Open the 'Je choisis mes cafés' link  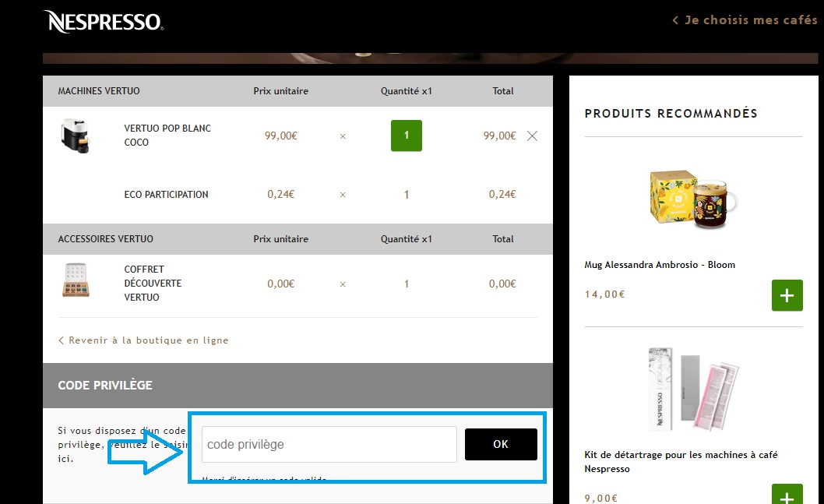click(745, 20)
